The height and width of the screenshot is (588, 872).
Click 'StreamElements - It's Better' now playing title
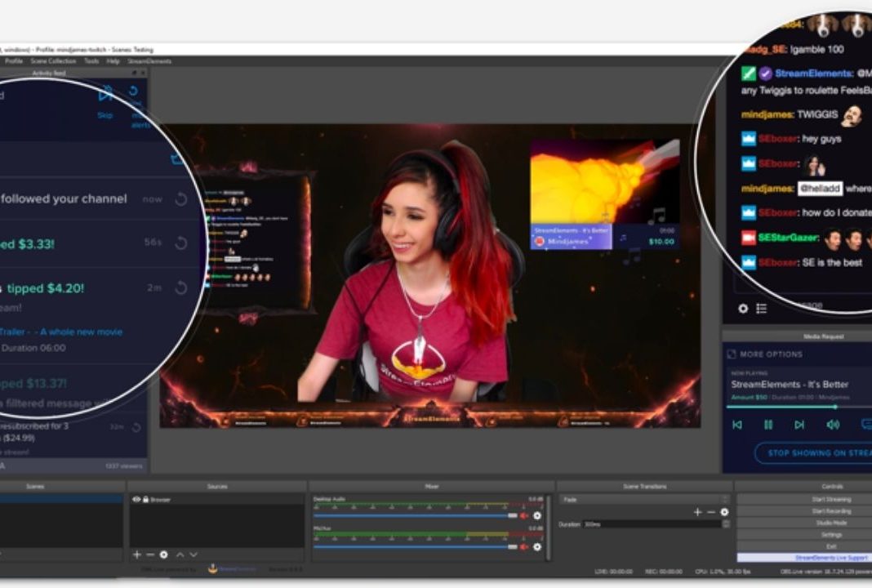pyautogui.click(x=790, y=385)
